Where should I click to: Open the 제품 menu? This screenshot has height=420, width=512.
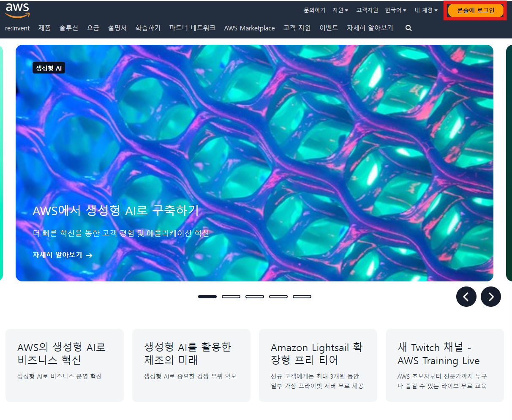coord(44,28)
